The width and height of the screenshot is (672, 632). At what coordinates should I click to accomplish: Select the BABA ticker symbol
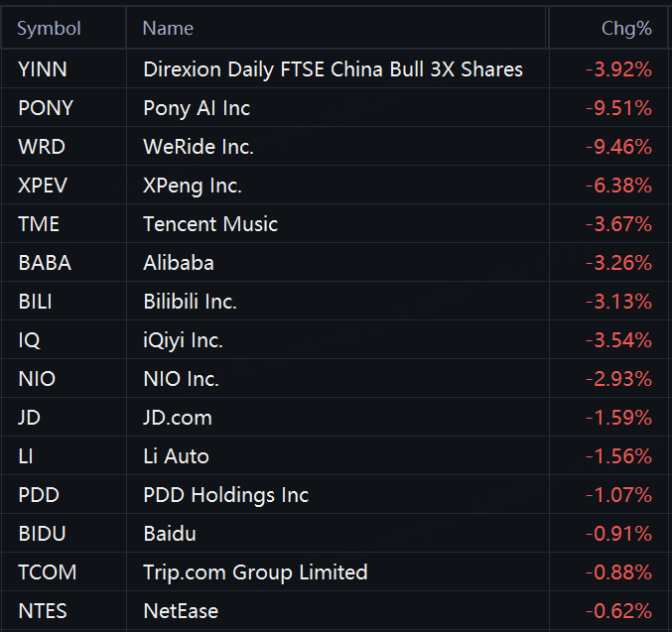(x=45, y=263)
